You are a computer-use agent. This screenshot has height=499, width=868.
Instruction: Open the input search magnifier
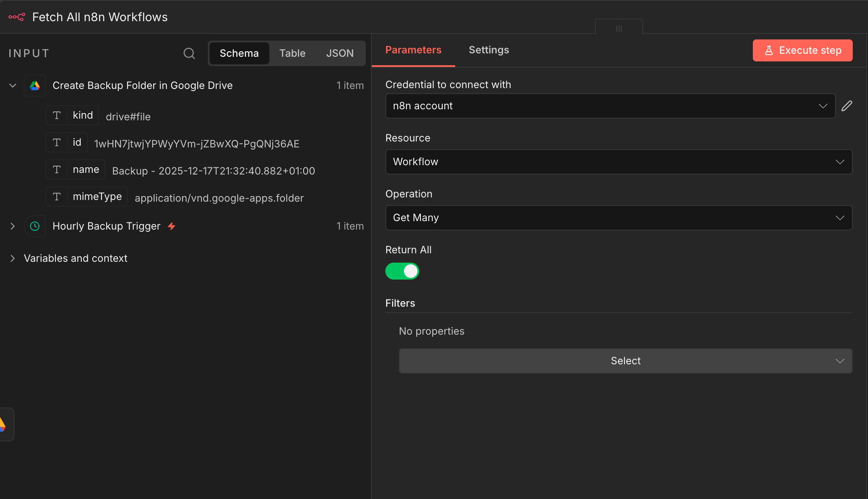click(189, 53)
